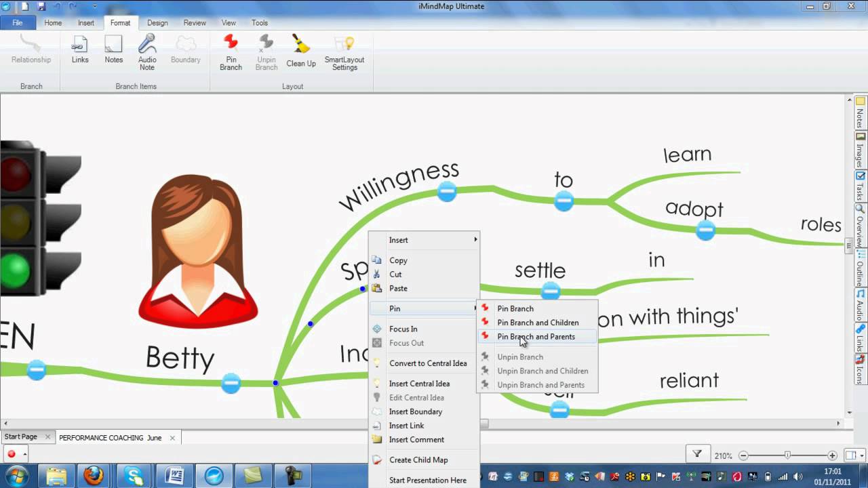Choose Pin Branch and Children
The width and height of the screenshot is (868, 488).
coord(537,323)
